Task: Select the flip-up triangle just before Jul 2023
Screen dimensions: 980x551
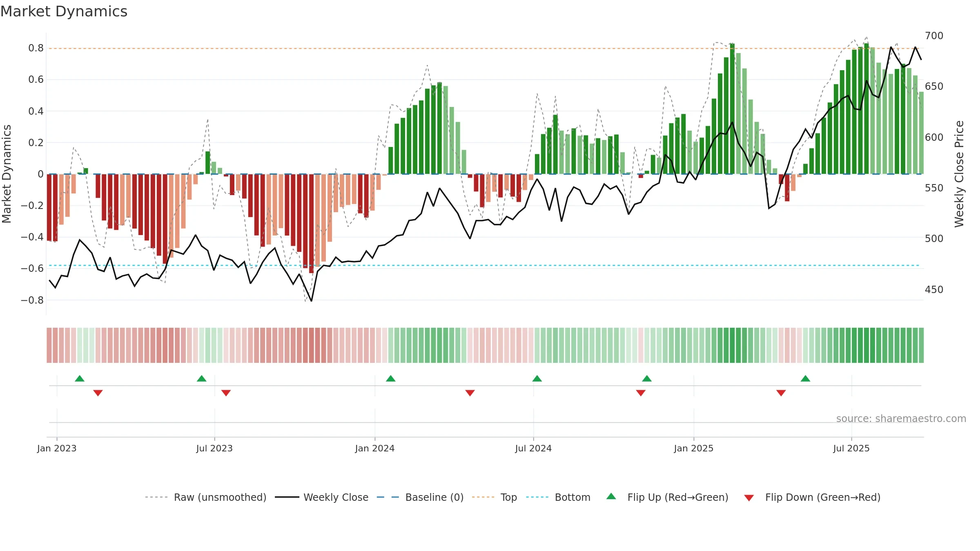Action: point(202,378)
